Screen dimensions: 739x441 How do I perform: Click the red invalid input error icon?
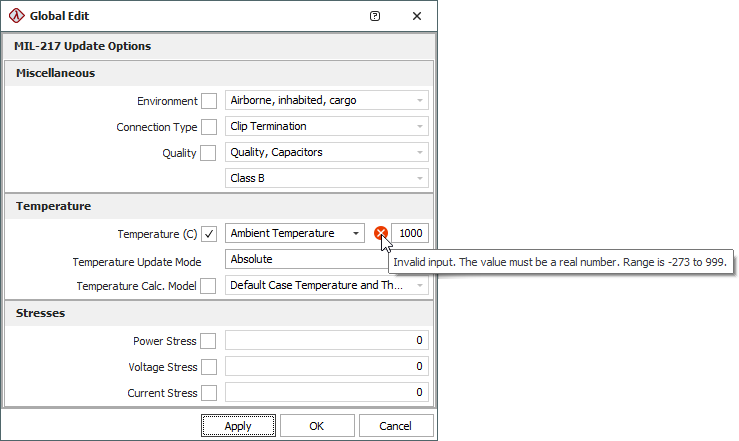coord(381,233)
